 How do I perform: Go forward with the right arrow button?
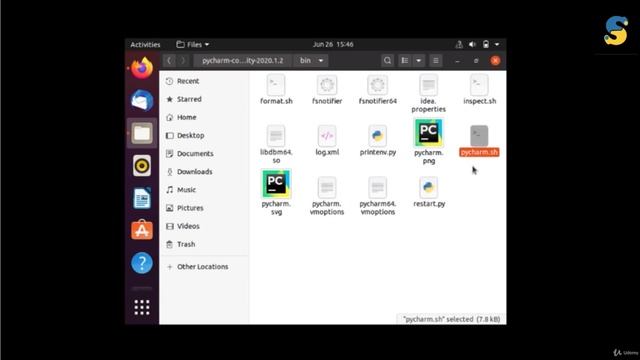[183, 60]
